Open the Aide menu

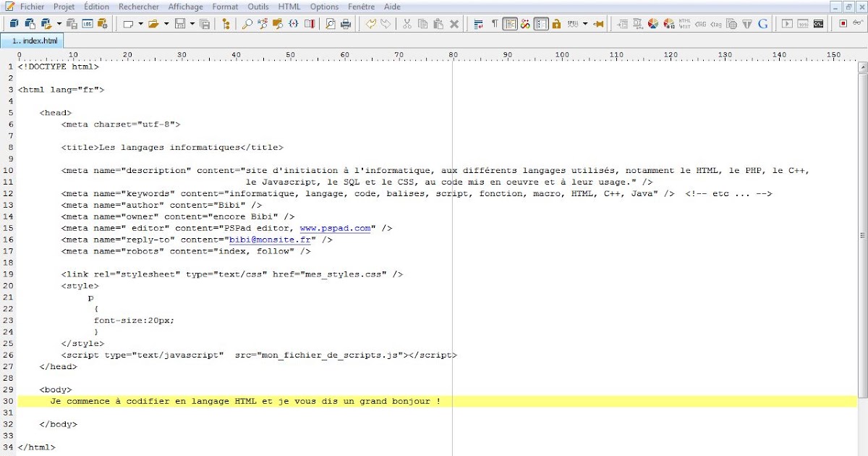pyautogui.click(x=392, y=7)
